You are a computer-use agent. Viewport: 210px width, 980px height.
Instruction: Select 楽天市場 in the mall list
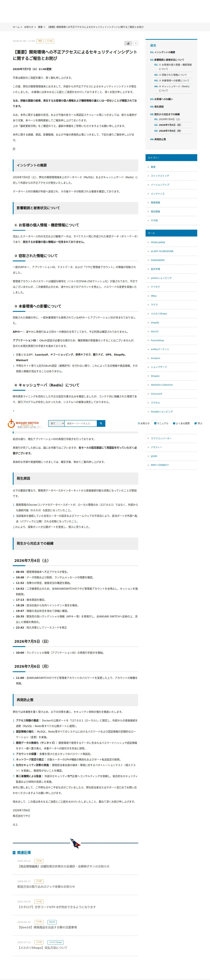156,269
